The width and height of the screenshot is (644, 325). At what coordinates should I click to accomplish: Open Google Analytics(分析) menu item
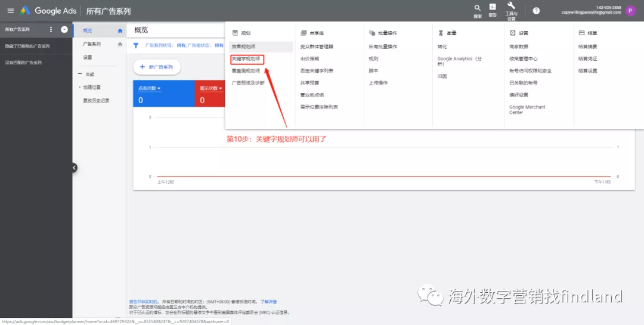pos(459,61)
